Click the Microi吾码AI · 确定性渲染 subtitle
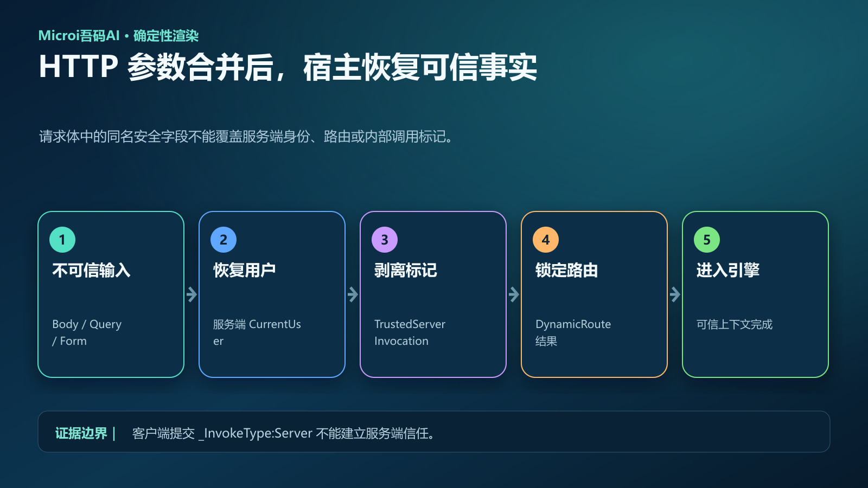The height and width of the screenshot is (488, 868). (x=118, y=36)
